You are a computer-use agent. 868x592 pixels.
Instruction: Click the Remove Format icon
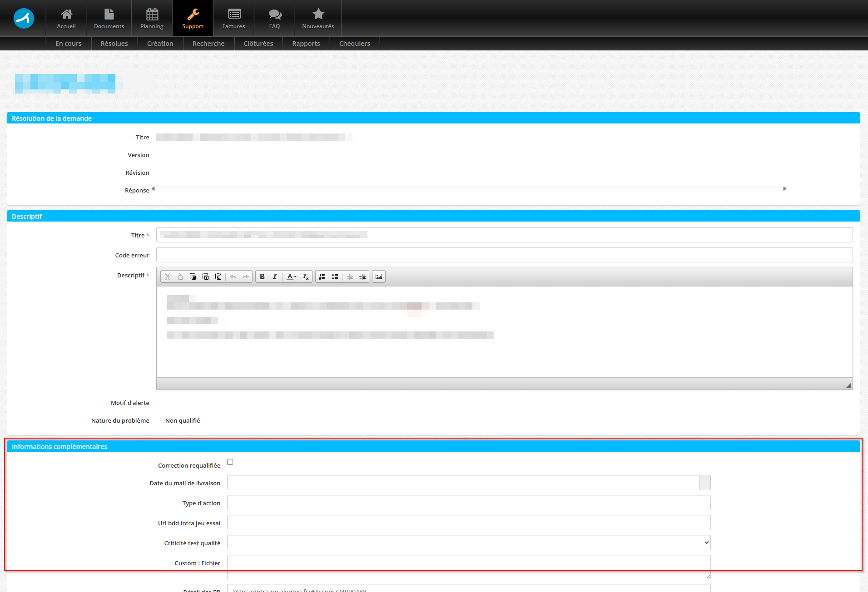(x=306, y=276)
